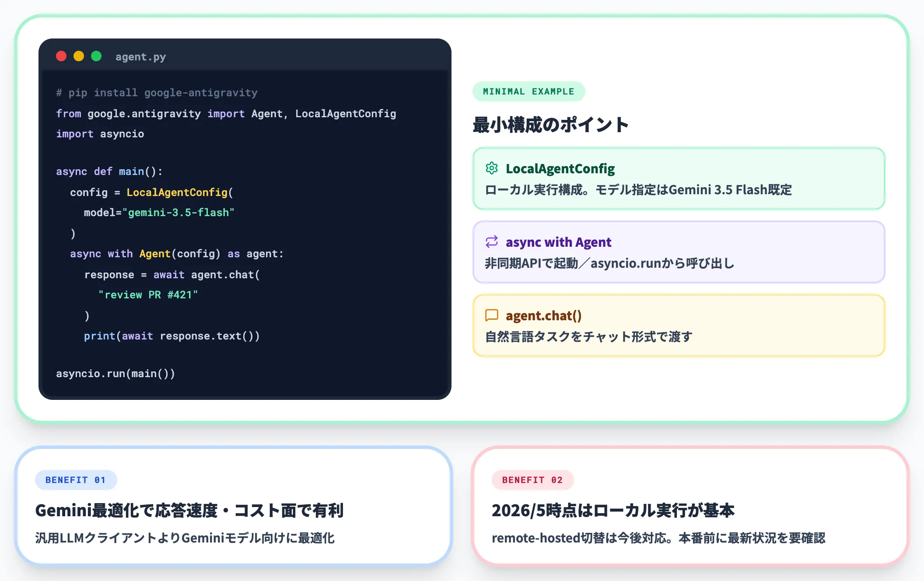
Task: Select the agent.py file title
Action: click(x=140, y=57)
